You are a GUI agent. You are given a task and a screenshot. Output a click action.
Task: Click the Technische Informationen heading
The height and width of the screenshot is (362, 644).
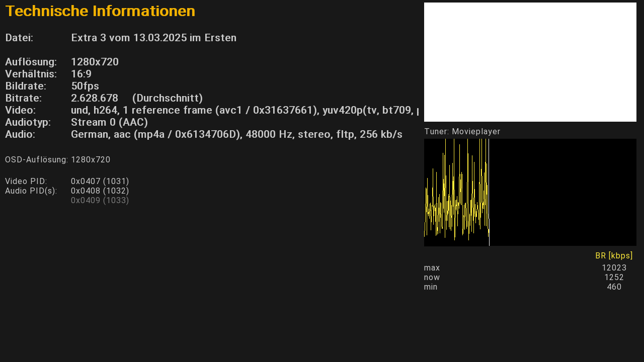(100, 11)
